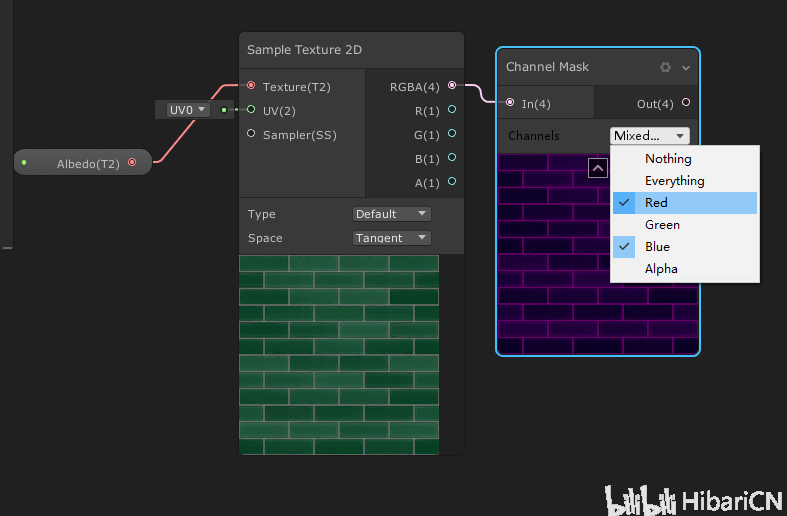787x516 pixels.
Task: Click the Albedo node green dot
Action: pyautogui.click(x=24, y=163)
